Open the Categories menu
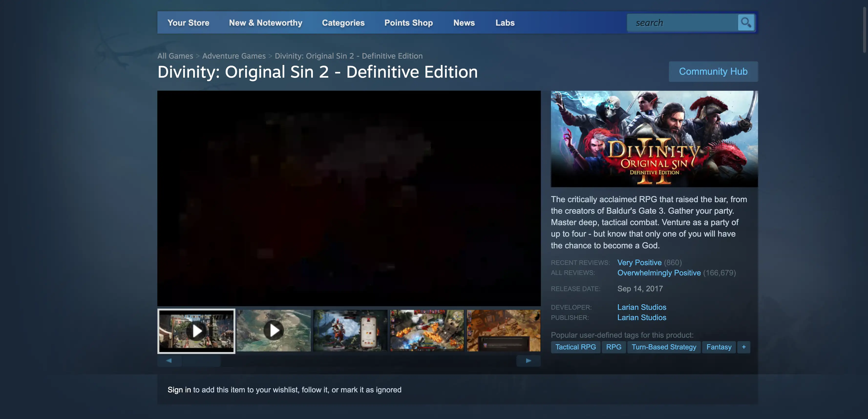Viewport: 868px width, 419px height. point(343,22)
